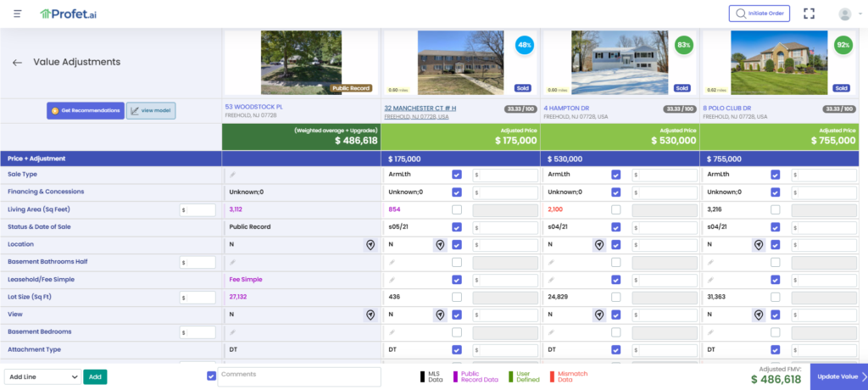Click Sale Type adjustment input for 32 Manchester Ct
This screenshot has width=868, height=390.
[x=505, y=175]
